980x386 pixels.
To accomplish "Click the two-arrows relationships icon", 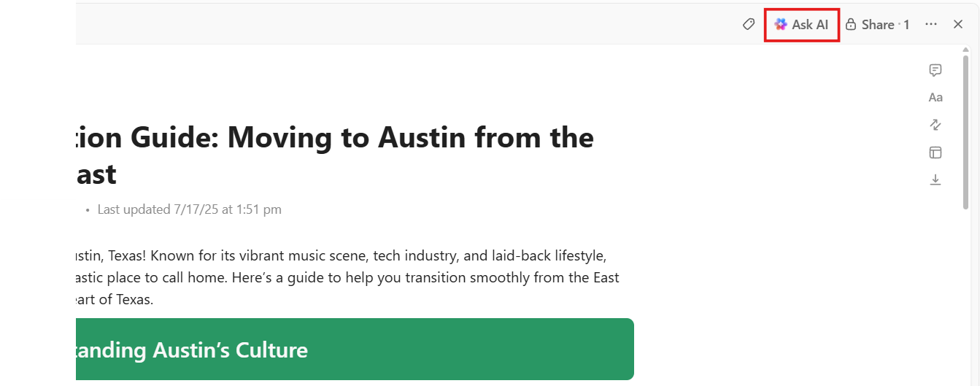I will pyautogui.click(x=935, y=125).
